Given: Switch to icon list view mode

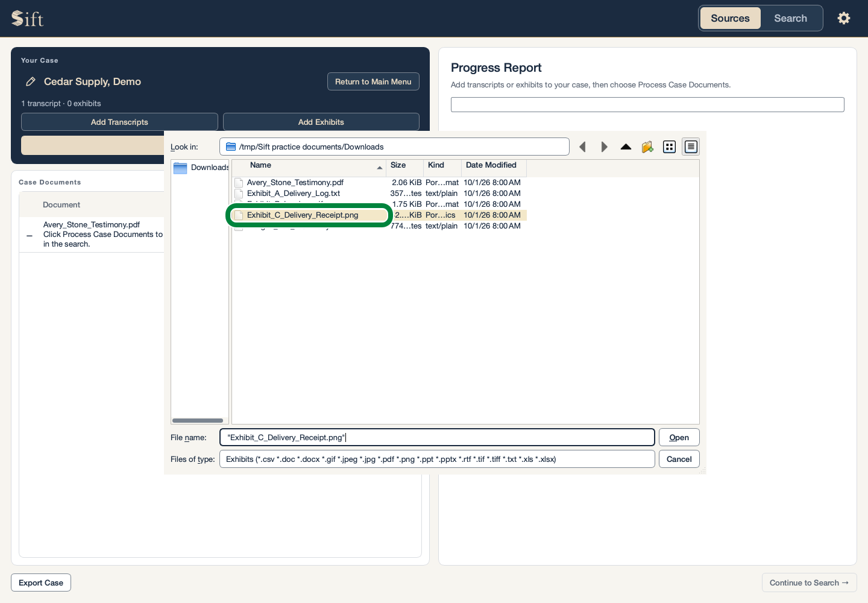Looking at the screenshot, I should coord(669,147).
